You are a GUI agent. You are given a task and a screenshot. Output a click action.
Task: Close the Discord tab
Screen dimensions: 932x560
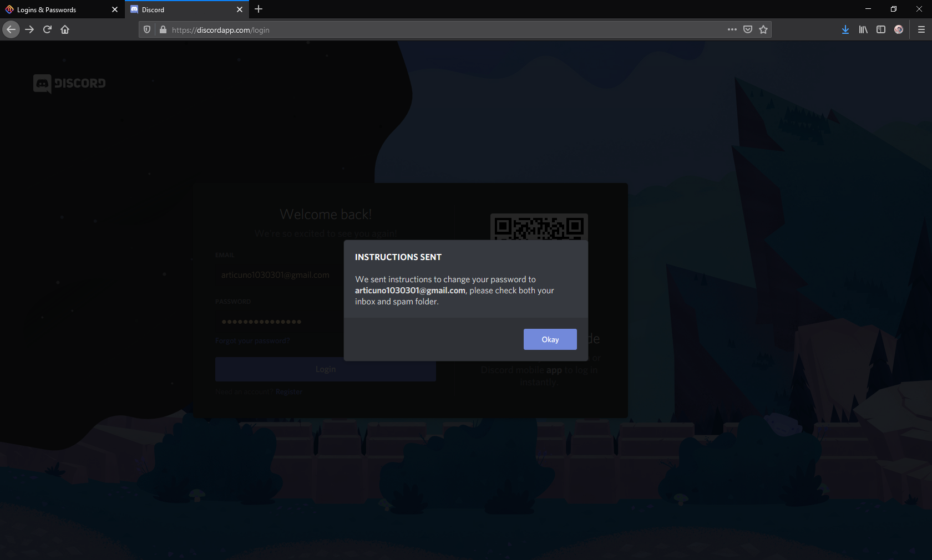240,9
